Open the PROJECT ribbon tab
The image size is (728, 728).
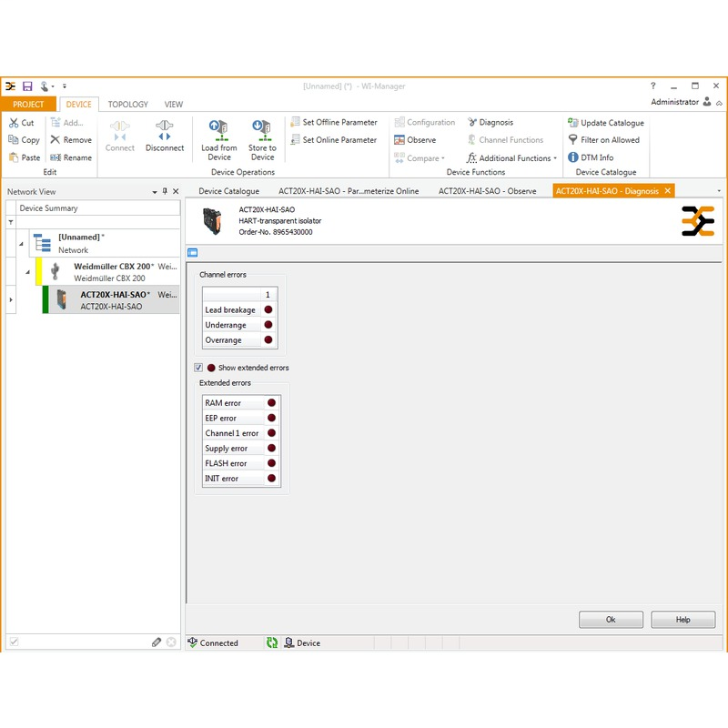pyautogui.click(x=28, y=105)
